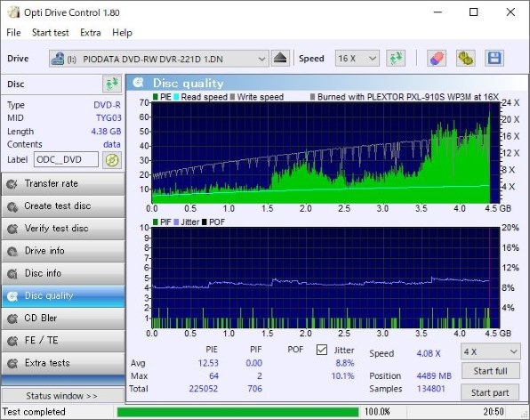Click the Transfer rate disc icon
530x420 pixels.
coord(12,184)
